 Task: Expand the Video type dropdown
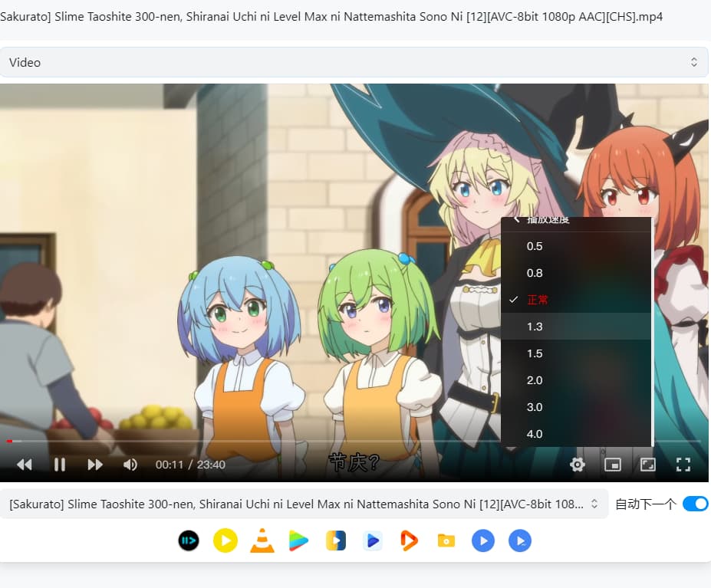(x=354, y=62)
